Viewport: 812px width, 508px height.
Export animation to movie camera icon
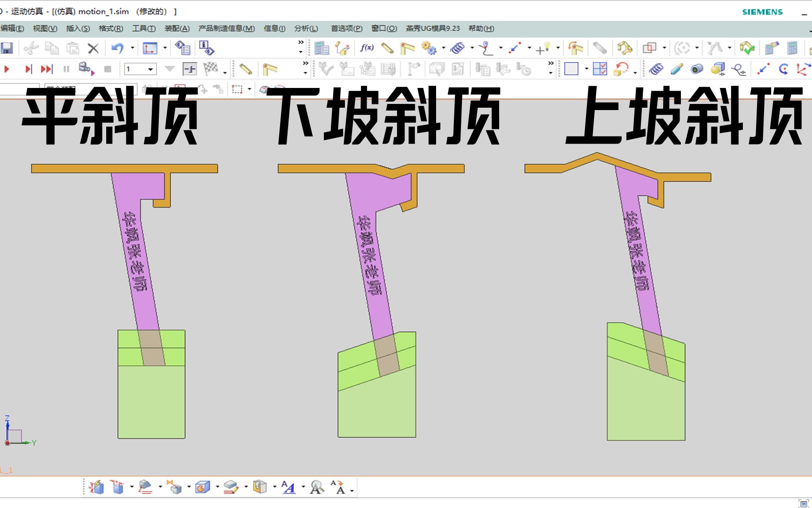click(x=86, y=69)
